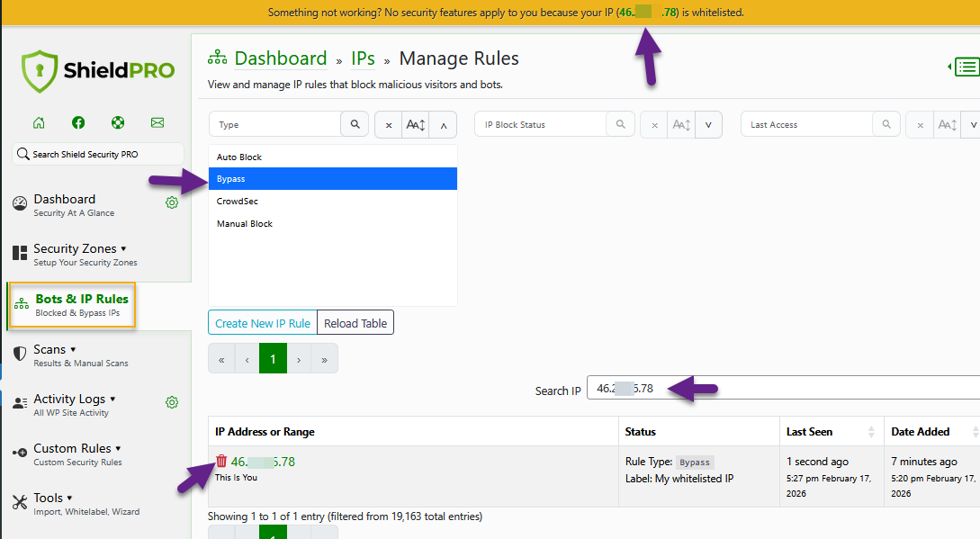
Task: Select Bypass type option
Action: tap(332, 179)
